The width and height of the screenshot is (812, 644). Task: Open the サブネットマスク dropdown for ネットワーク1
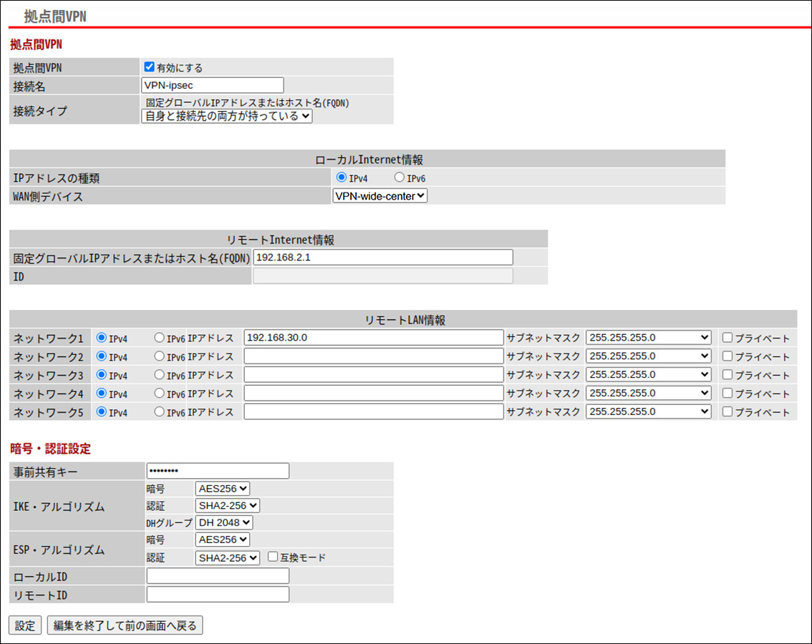647,337
